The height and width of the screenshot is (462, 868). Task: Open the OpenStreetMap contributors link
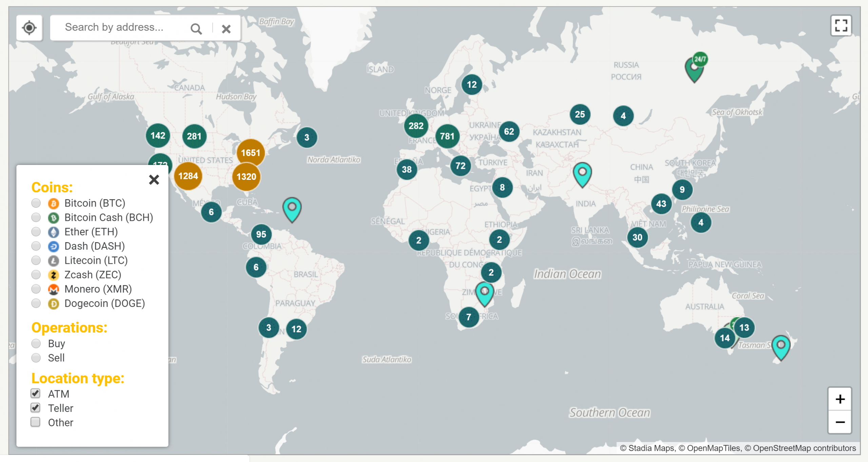(804, 448)
